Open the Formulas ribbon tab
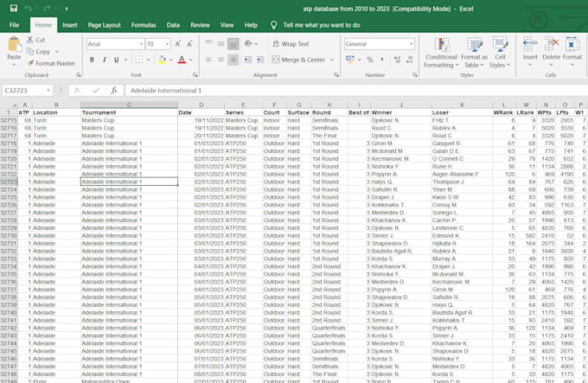 (144, 25)
